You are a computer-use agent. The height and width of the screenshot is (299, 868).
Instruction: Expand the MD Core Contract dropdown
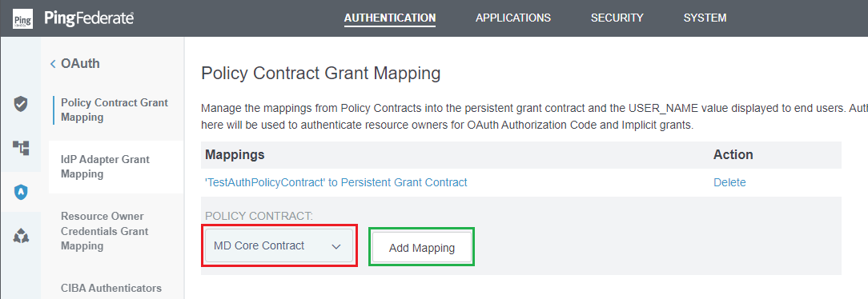[279, 246]
